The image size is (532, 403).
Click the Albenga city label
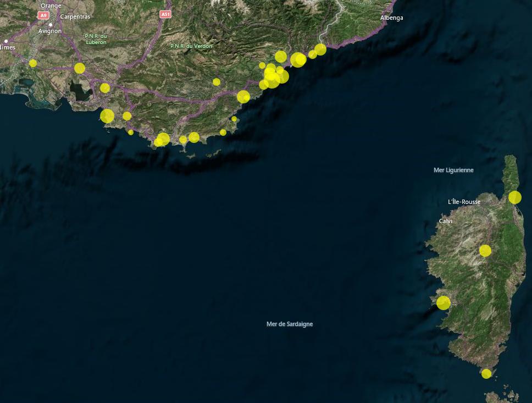[392, 18]
